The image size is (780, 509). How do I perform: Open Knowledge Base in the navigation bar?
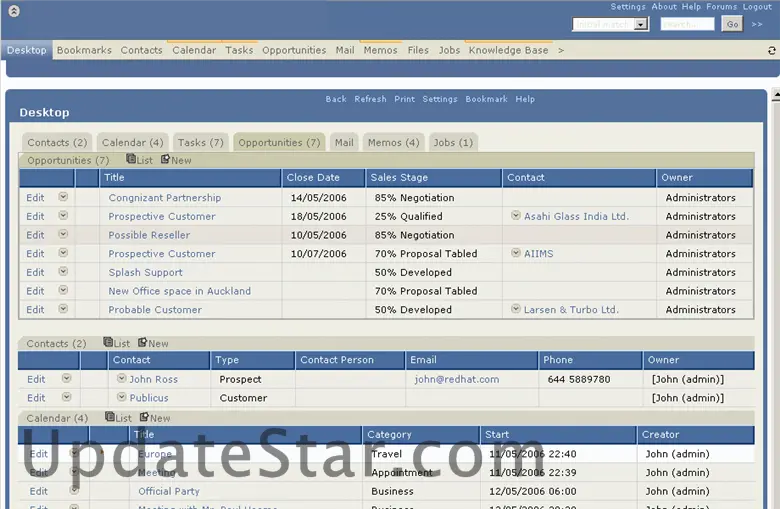[508, 50]
